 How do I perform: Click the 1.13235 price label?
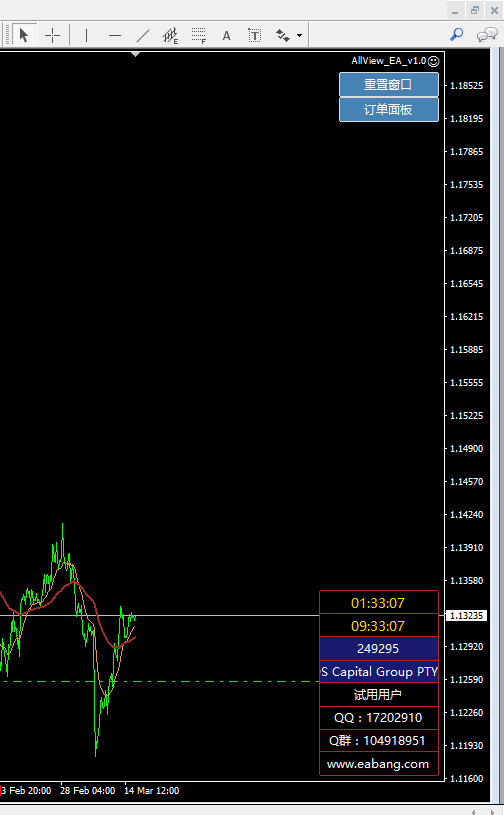click(x=467, y=615)
